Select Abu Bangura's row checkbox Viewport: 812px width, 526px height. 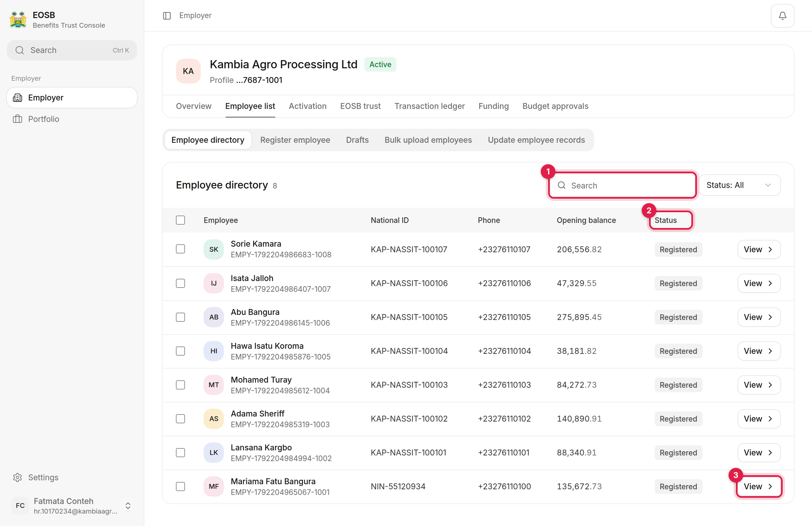[180, 317]
